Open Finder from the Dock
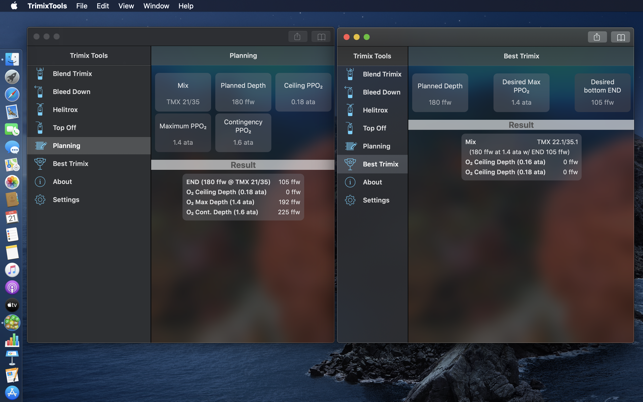Image resolution: width=643 pixels, height=402 pixels. click(x=12, y=59)
